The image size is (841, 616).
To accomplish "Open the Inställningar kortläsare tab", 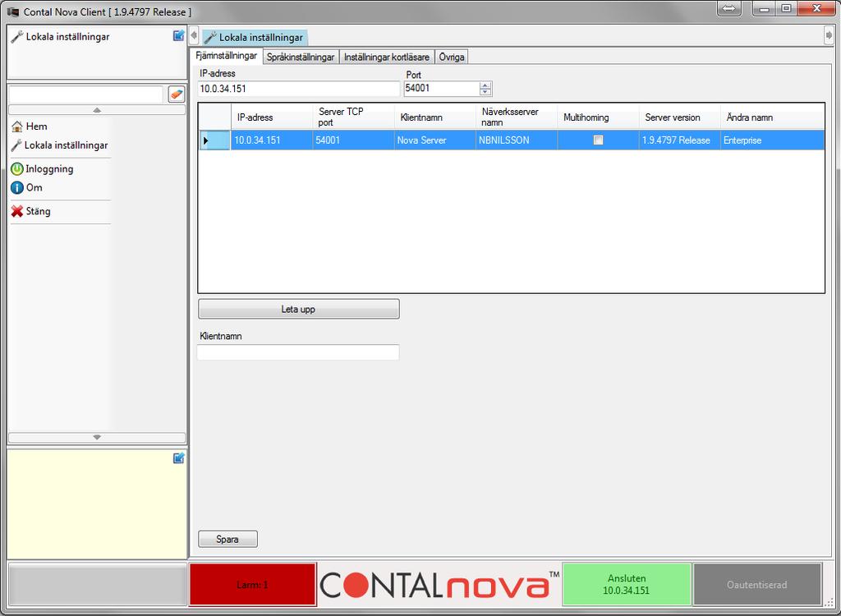I will click(x=387, y=57).
